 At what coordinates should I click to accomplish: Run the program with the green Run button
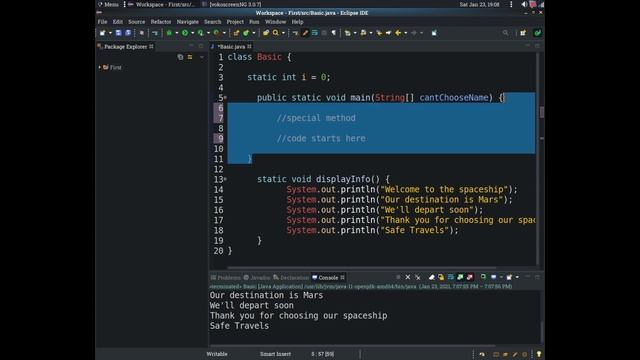(x=185, y=33)
